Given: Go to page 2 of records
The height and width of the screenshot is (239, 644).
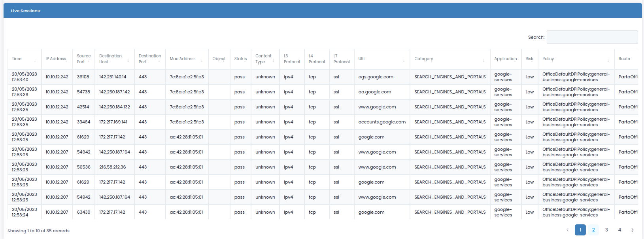Looking at the screenshot, I should [x=593, y=230].
